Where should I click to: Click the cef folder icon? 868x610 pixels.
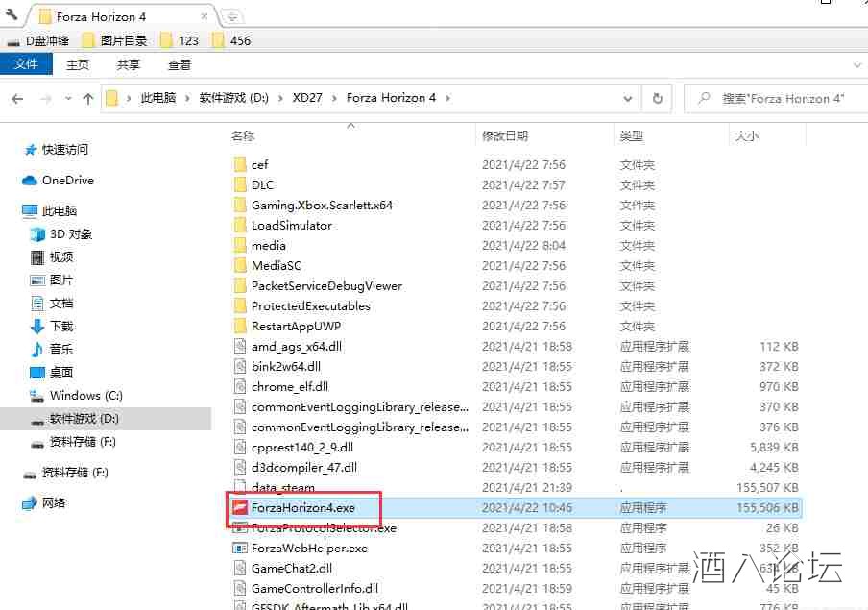tap(240, 164)
